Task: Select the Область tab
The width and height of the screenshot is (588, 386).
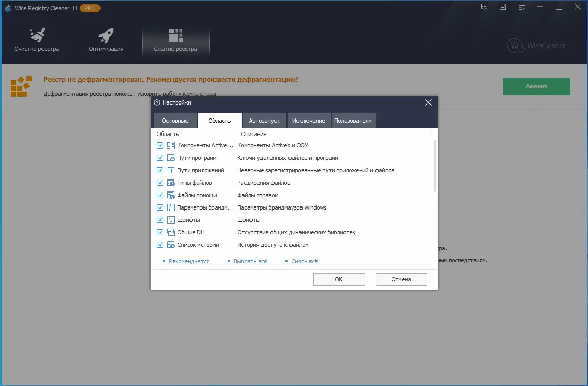Action: pyautogui.click(x=220, y=121)
